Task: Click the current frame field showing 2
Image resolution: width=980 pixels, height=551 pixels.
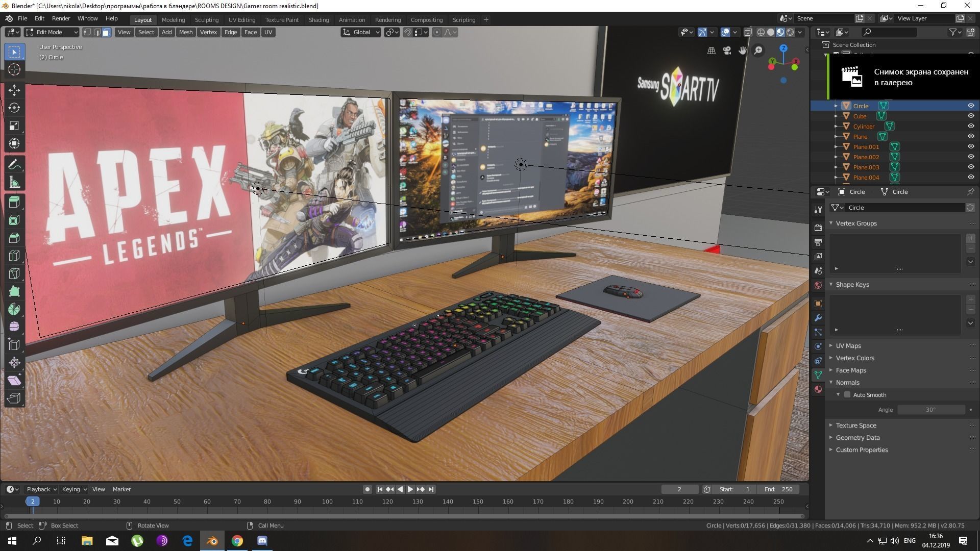Action: coord(679,489)
